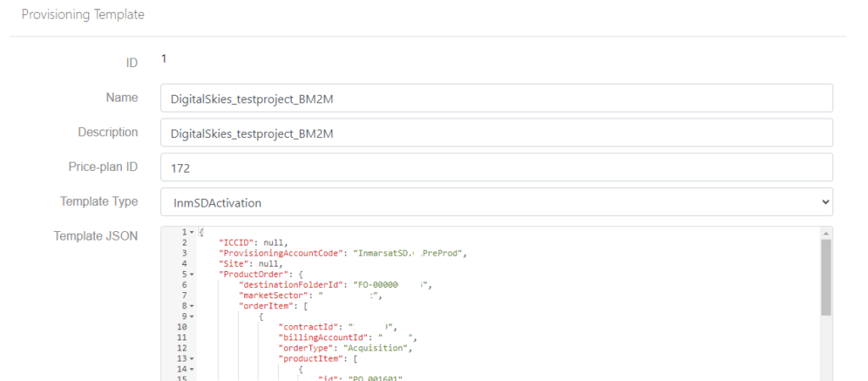
Task: Collapse the productItem array on line 13
Action: [x=192, y=359]
